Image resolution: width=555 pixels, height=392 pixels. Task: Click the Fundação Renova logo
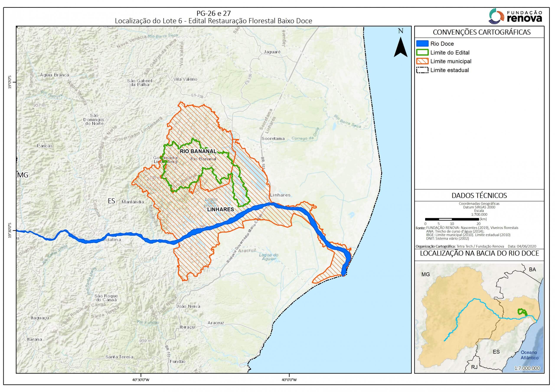click(x=515, y=16)
